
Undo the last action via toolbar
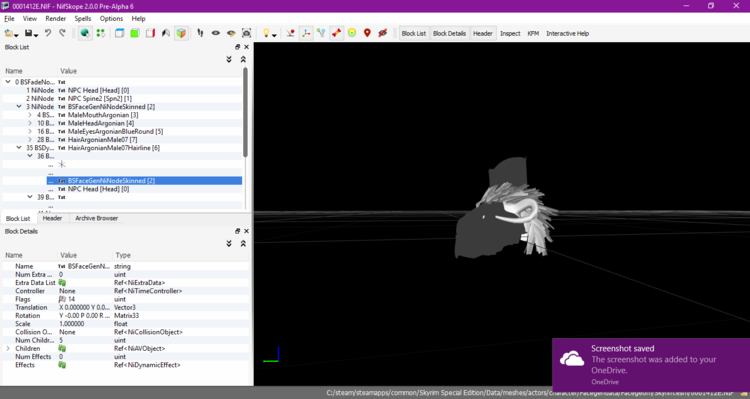pyautogui.click(x=48, y=33)
